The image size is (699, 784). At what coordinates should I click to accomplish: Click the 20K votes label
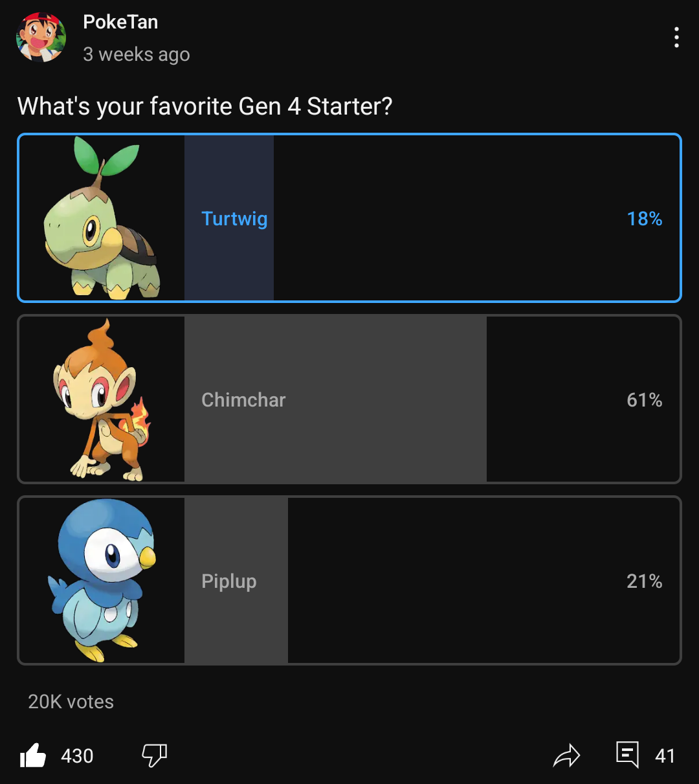[71, 702]
